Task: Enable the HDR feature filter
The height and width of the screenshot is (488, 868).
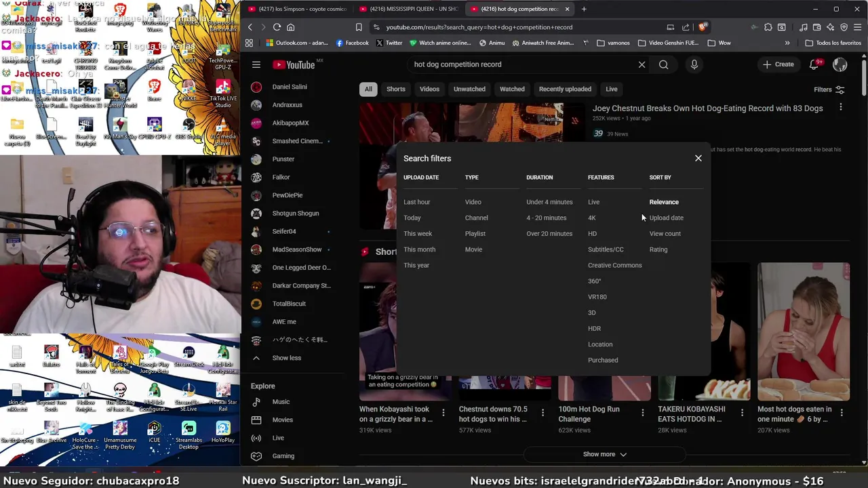Action: (594, 329)
